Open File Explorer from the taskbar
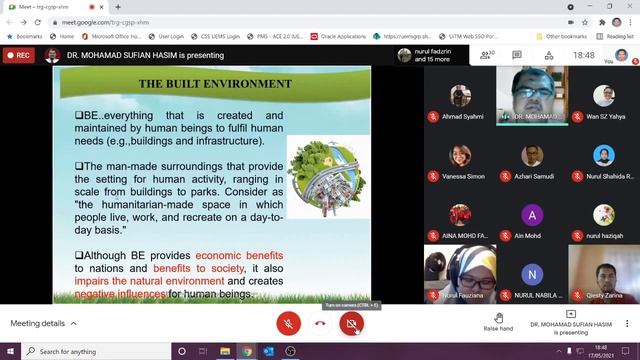Screen dimensions: 640x360 [225, 351]
